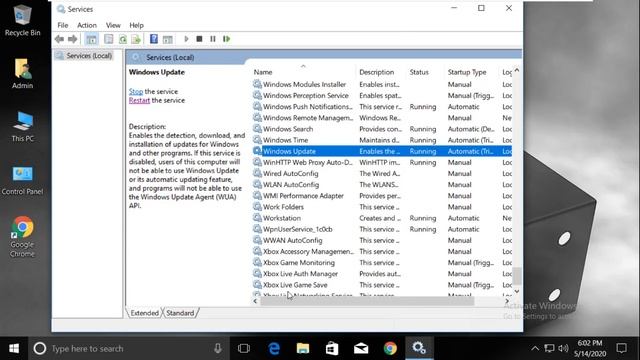Image resolution: width=640 pixels, height=360 pixels.
Task: Open the File menu
Action: (x=63, y=25)
